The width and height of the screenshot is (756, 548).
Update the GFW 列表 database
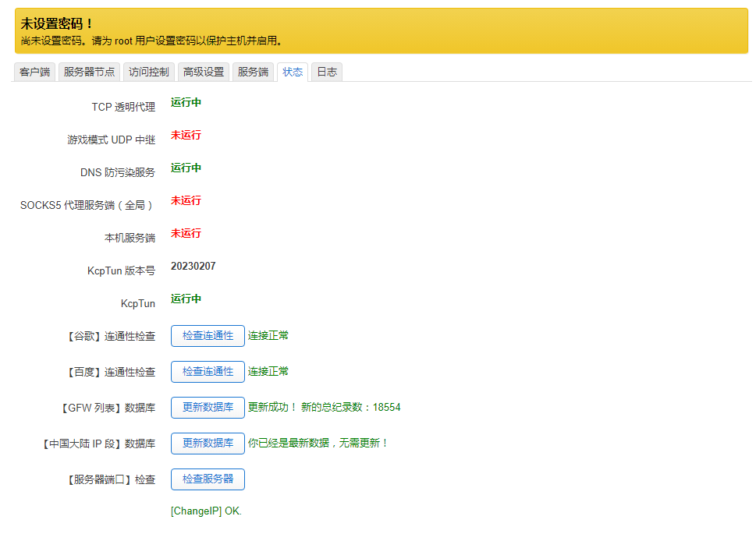pos(208,408)
